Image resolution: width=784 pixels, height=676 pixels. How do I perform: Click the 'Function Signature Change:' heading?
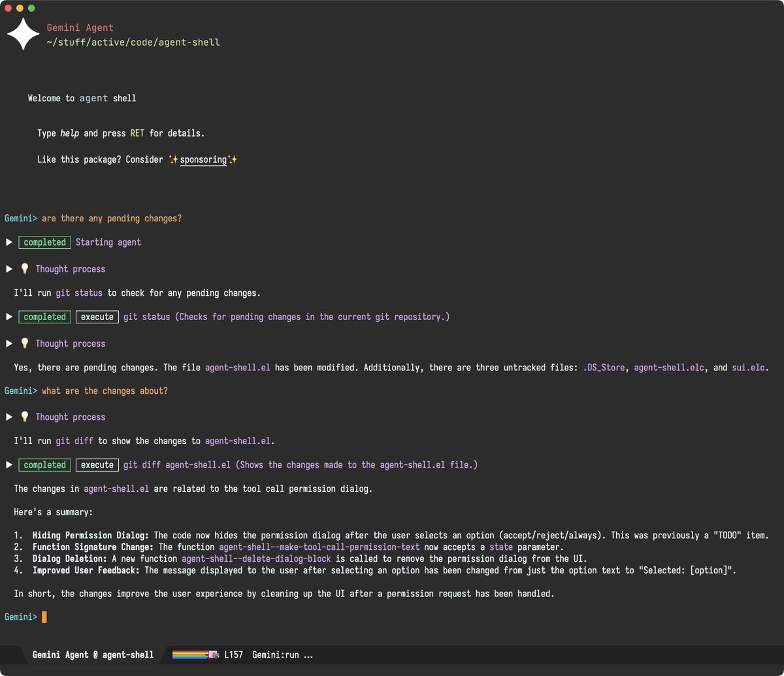coord(93,547)
